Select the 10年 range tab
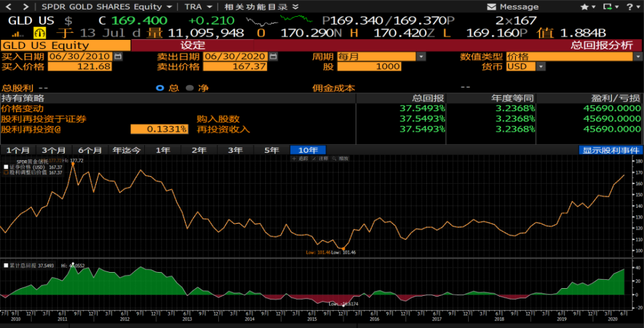The height and width of the screenshot is (328, 644). pos(308,150)
